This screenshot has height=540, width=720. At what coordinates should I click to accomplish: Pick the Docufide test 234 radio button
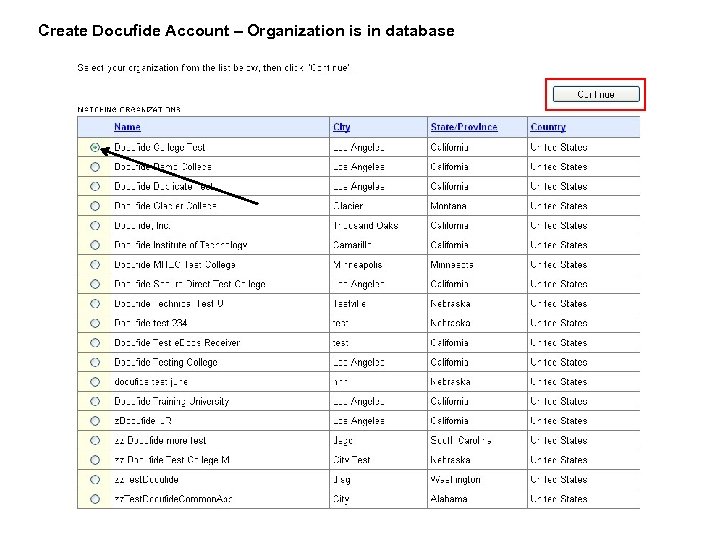click(x=95, y=323)
